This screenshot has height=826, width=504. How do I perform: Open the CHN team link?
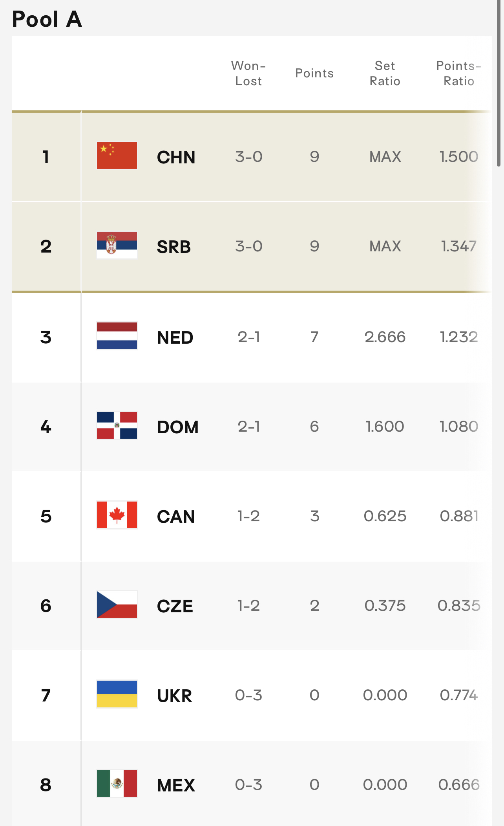pyautogui.click(x=176, y=158)
